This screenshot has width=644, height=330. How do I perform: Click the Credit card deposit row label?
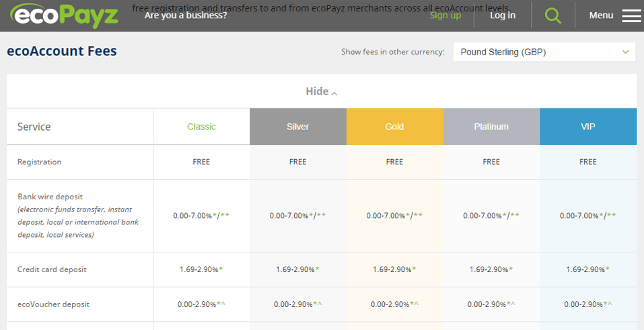coord(52,269)
